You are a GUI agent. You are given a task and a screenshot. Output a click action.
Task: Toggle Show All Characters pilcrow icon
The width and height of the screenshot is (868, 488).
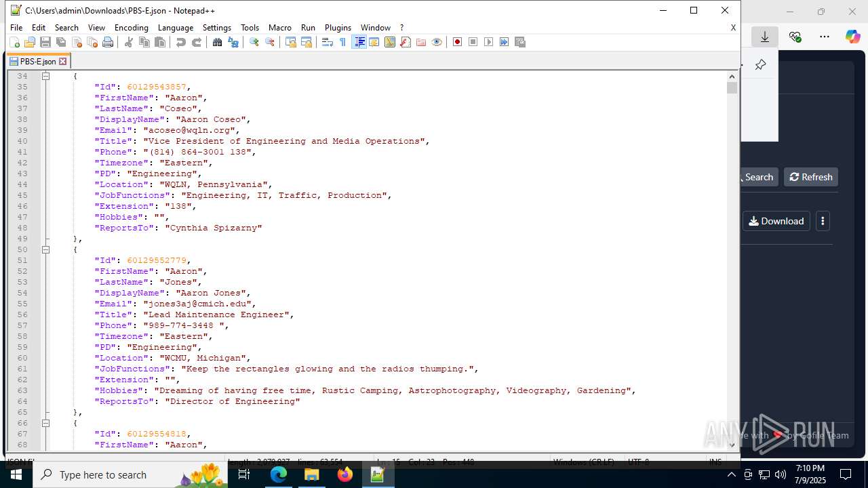342,42
